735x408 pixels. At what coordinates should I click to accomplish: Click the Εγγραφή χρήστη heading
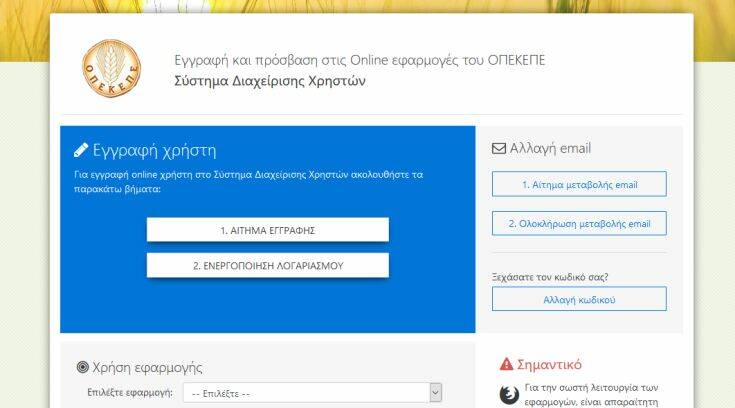click(x=154, y=151)
